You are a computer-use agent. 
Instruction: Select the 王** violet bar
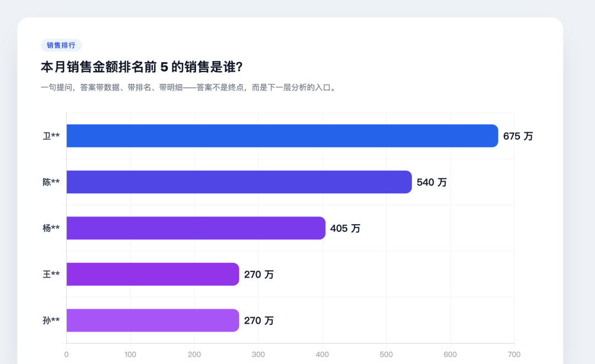tap(153, 274)
